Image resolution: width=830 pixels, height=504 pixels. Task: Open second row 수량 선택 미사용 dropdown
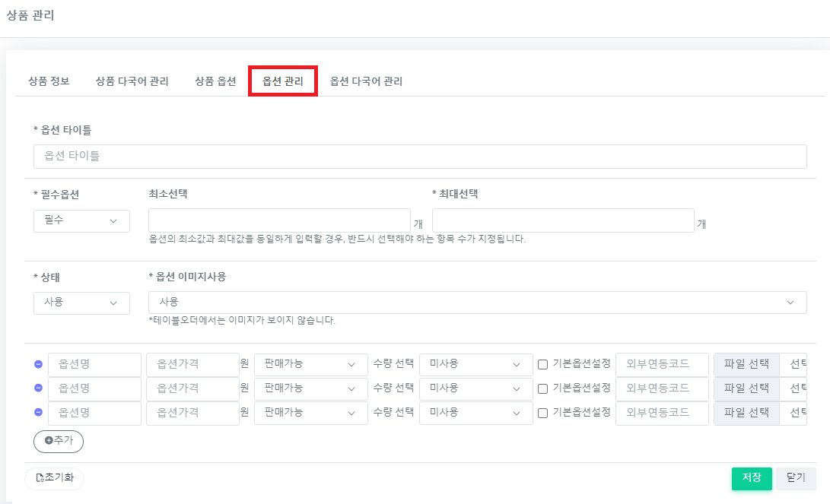click(x=475, y=389)
